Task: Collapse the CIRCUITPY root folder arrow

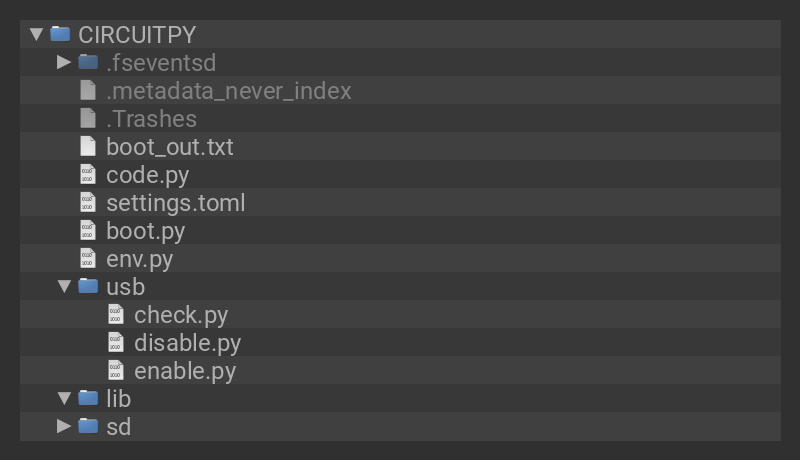Action: (37, 34)
